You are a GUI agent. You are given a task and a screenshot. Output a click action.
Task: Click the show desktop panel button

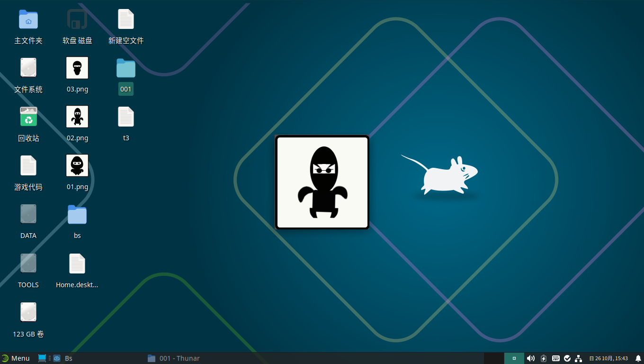tap(42, 358)
